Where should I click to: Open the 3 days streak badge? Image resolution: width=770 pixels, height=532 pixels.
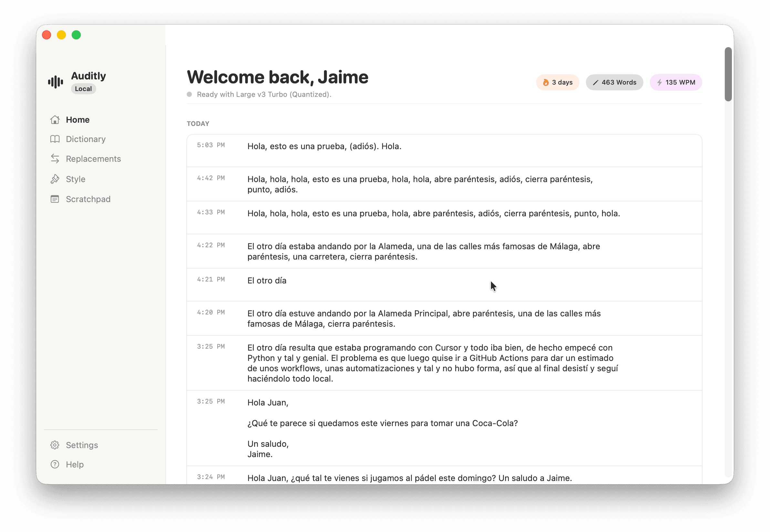click(x=557, y=82)
